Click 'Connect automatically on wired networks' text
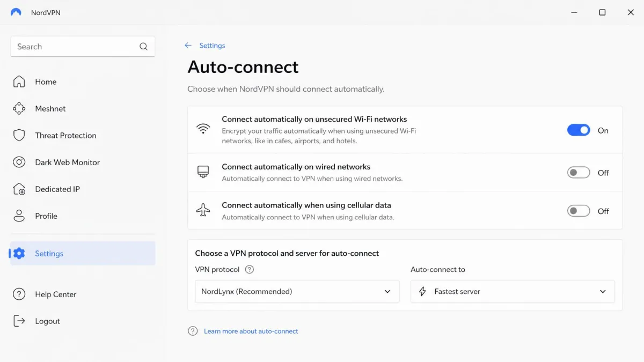 296,167
